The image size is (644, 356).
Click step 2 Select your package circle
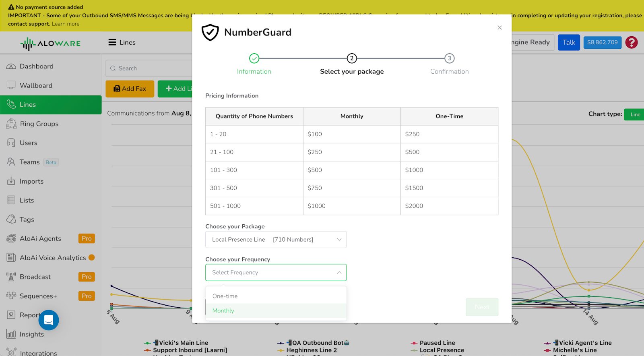(x=352, y=58)
